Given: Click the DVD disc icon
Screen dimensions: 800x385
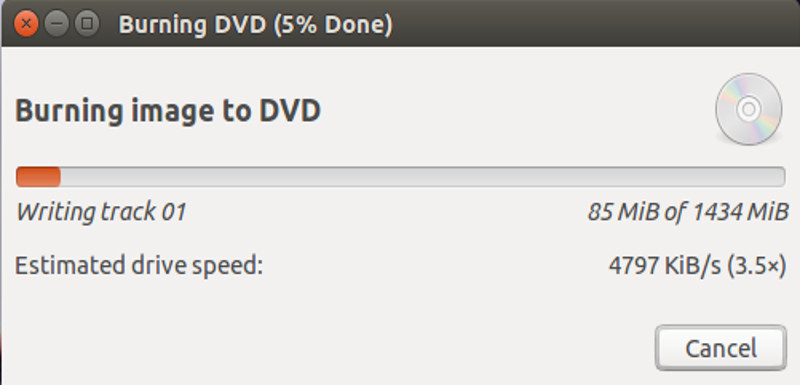Looking at the screenshot, I should click(x=748, y=109).
